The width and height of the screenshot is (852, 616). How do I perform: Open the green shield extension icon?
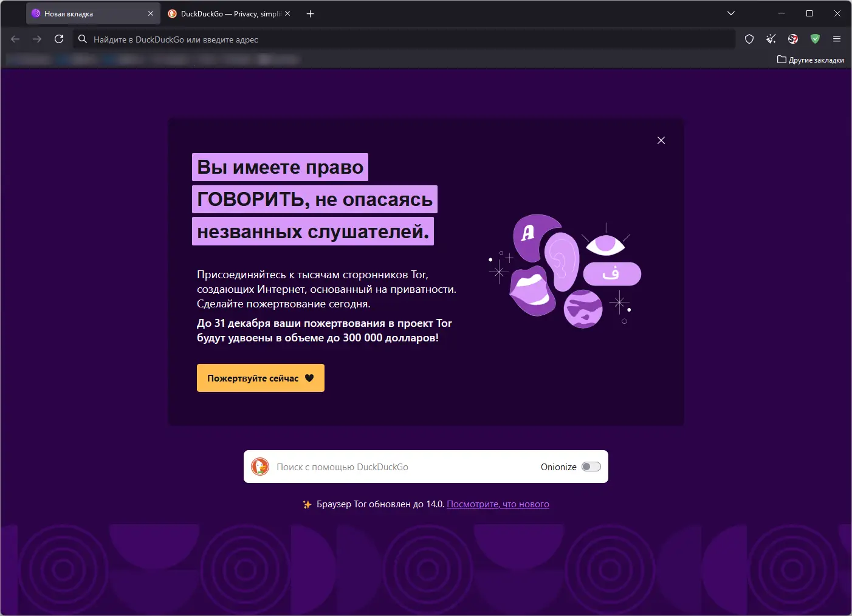(815, 39)
